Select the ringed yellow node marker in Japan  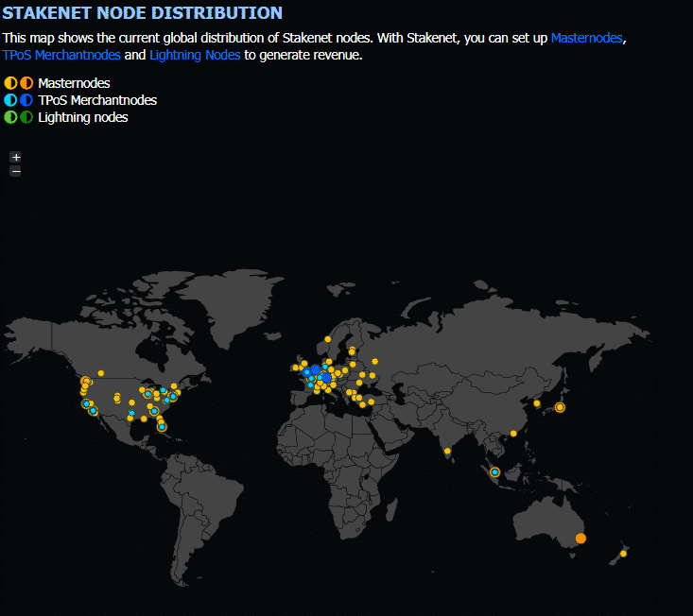(x=560, y=407)
